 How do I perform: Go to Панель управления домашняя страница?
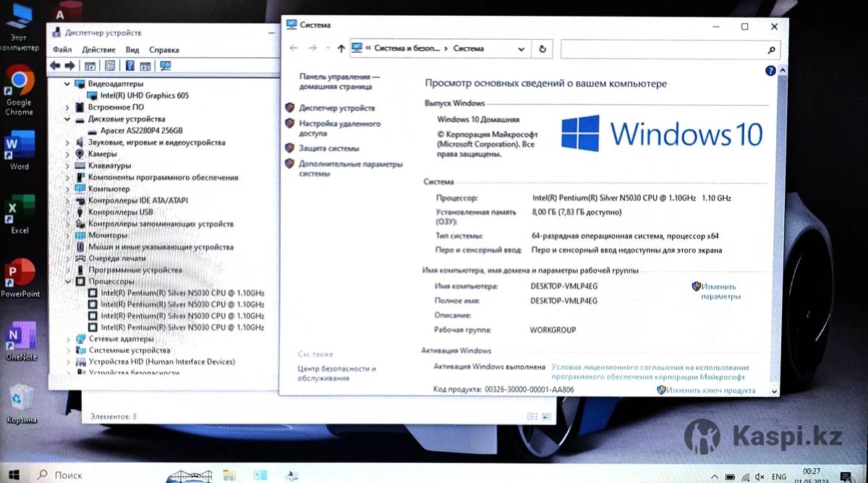[x=339, y=81]
